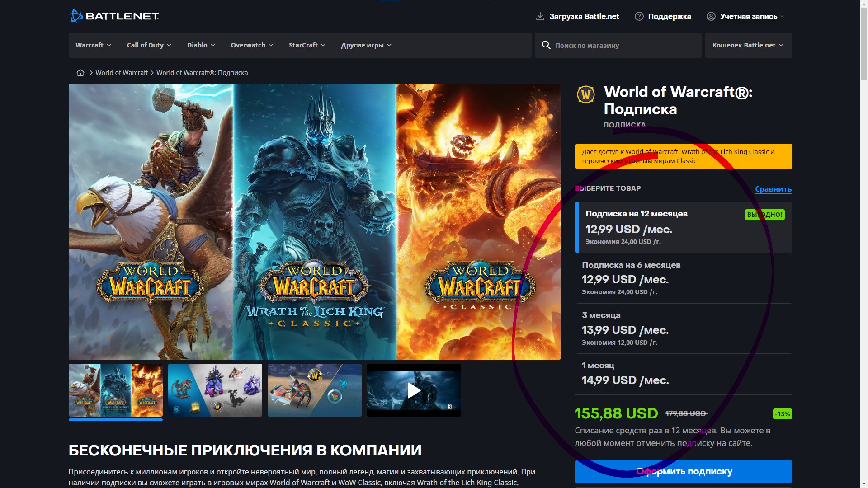Click the ВЫГОДНО! badge
This screenshot has width=868, height=488.
click(764, 215)
